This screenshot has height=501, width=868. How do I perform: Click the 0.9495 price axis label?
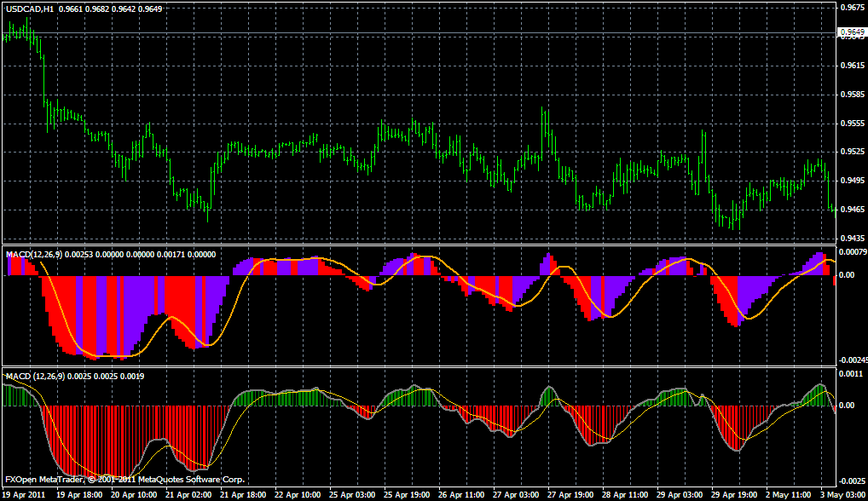tap(853, 181)
